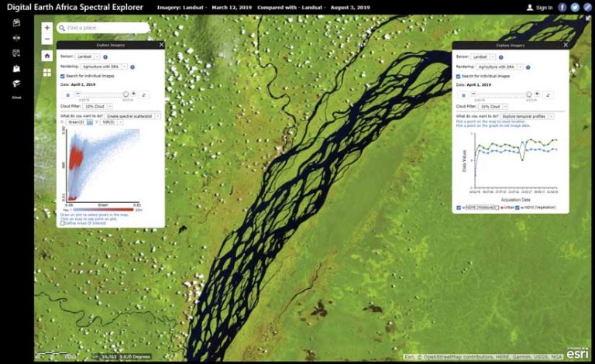This screenshot has height=364, width=595.
Task: Toggle Search for individual images, left panel
Action: pyautogui.click(x=63, y=76)
